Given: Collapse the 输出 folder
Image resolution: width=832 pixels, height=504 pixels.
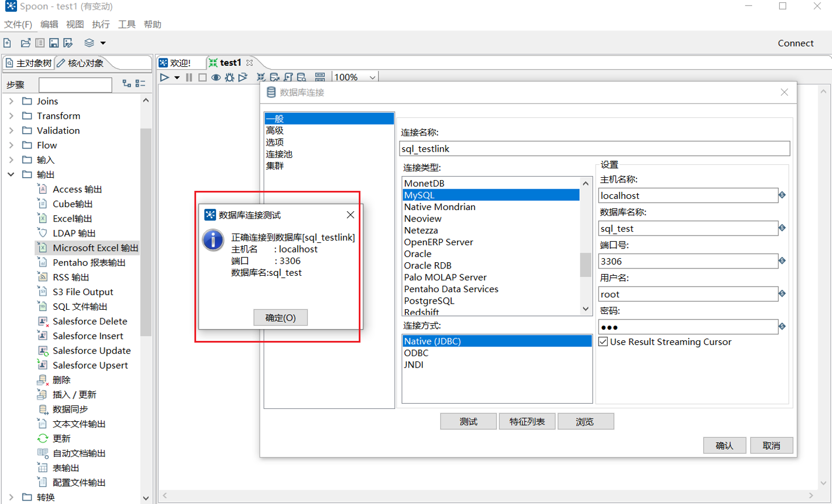Looking at the screenshot, I should (x=11, y=174).
